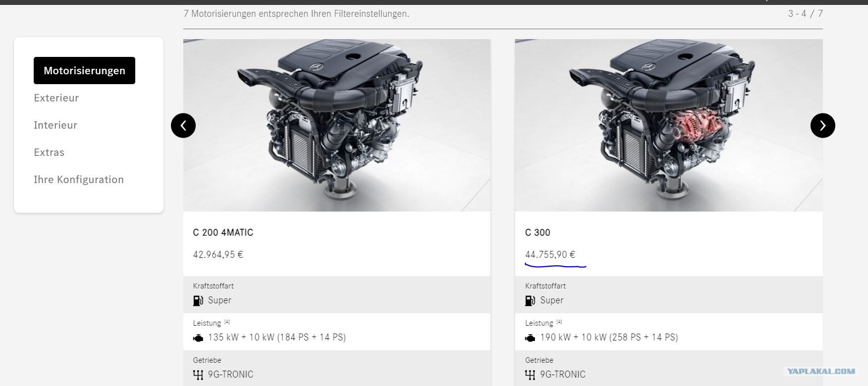
Task: Click Kraftstoffart label under C 300
Action: coord(545,286)
